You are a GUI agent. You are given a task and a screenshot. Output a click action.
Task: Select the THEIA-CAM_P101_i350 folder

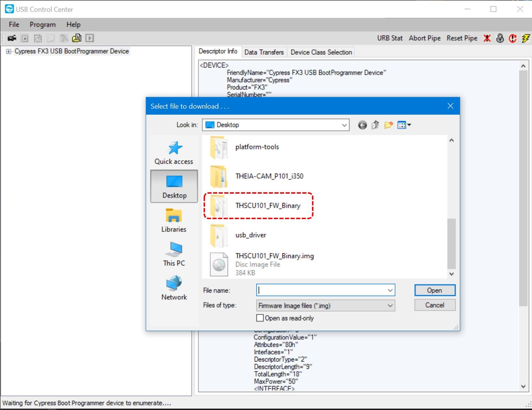(x=257, y=176)
